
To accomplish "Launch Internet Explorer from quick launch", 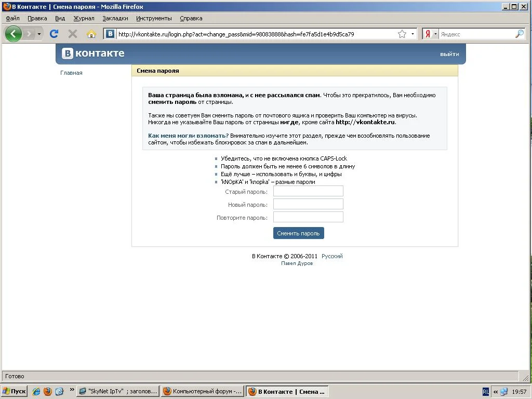I will coord(36,392).
